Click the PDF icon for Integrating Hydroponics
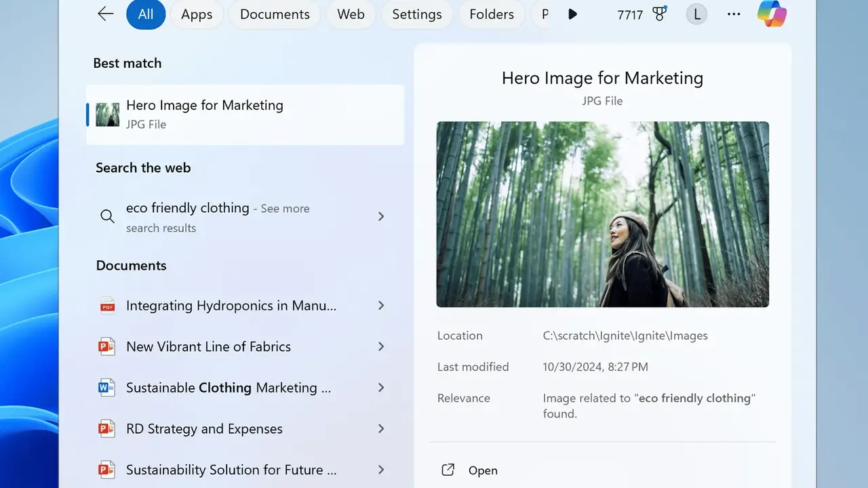 (107, 306)
